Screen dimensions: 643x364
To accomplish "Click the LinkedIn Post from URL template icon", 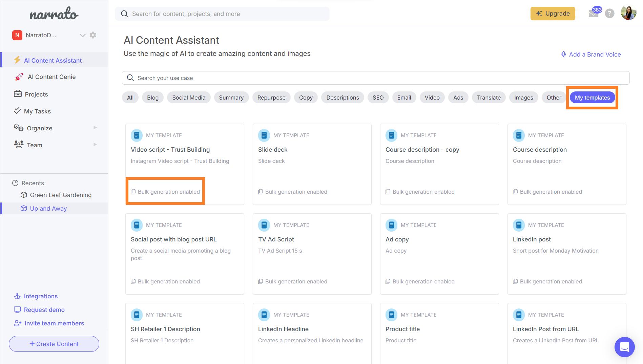I will click(x=519, y=315).
